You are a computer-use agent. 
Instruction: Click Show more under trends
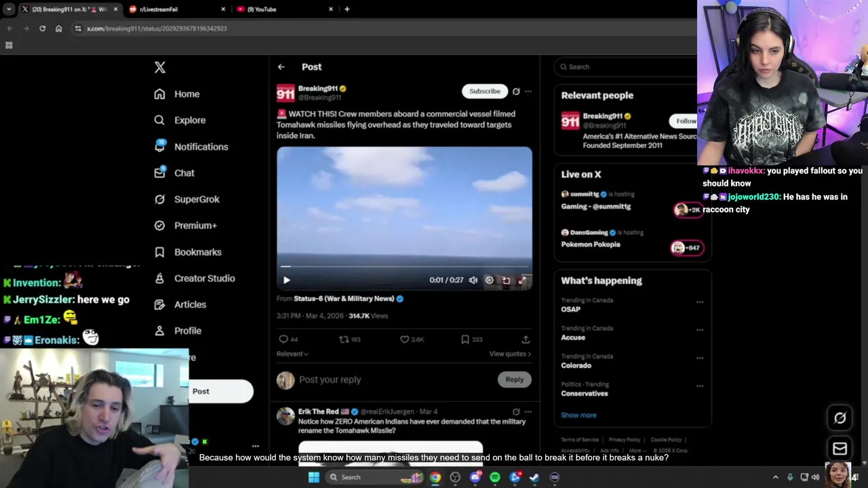578,415
